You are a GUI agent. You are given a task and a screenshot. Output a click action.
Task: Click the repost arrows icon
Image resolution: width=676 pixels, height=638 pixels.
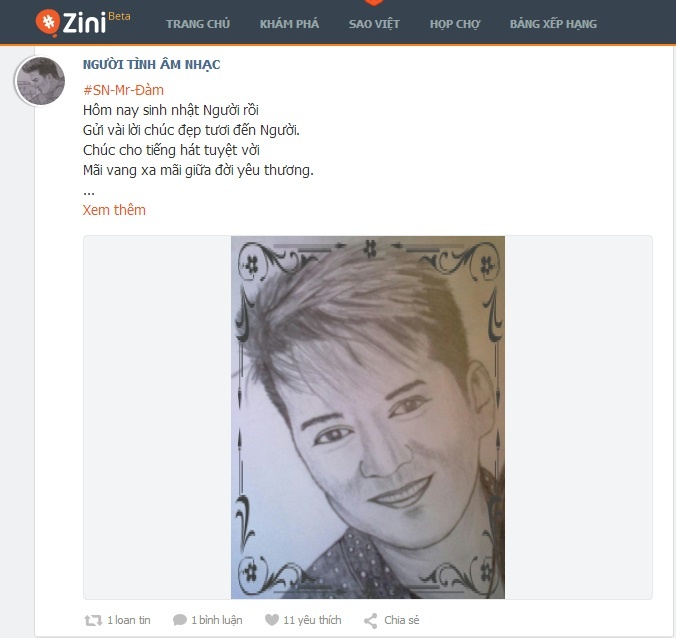coord(93,620)
